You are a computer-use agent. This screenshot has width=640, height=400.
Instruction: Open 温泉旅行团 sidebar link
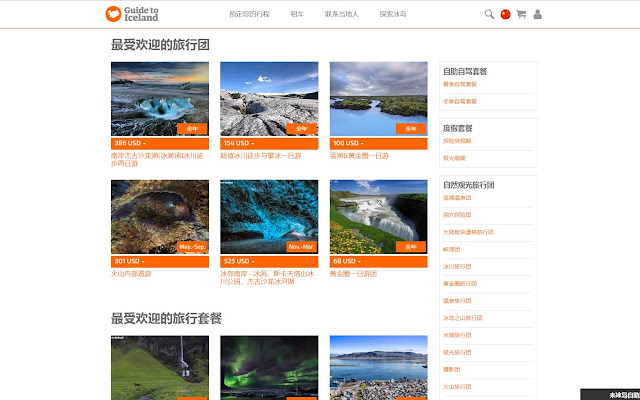pos(457,300)
